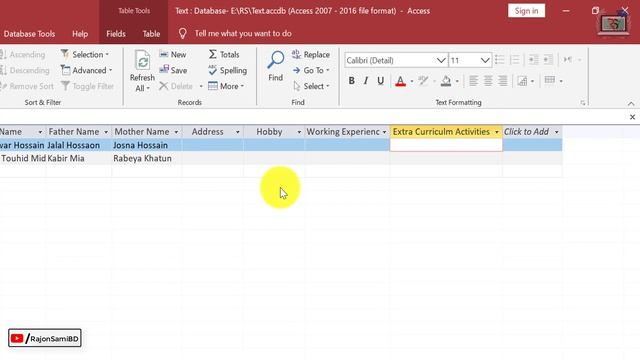Image resolution: width=640 pixels, height=360 pixels.
Task: Delete the selected record
Action: [176, 86]
